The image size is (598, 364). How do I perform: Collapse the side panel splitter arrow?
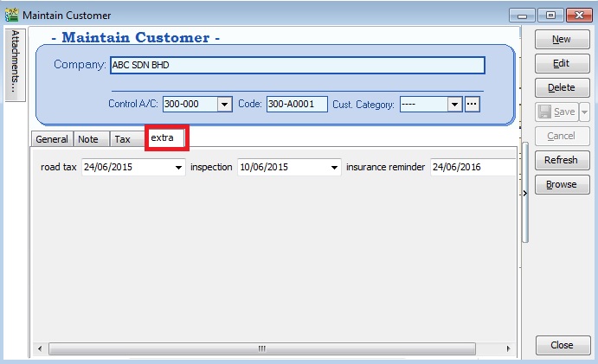pyautogui.click(x=525, y=194)
